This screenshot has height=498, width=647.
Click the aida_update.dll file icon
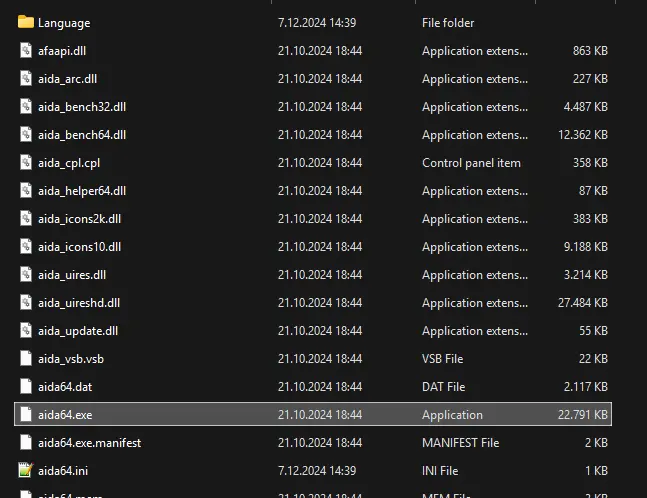(x=26, y=330)
